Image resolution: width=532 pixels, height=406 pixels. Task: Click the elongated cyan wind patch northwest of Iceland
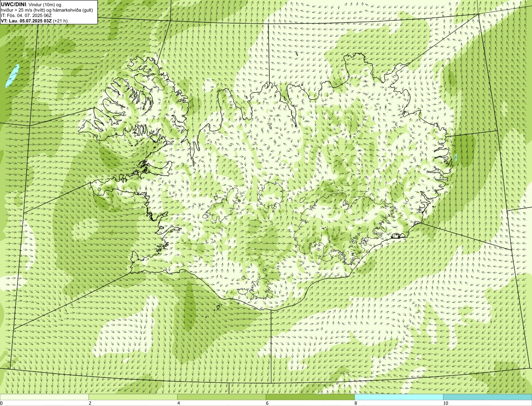[12, 76]
